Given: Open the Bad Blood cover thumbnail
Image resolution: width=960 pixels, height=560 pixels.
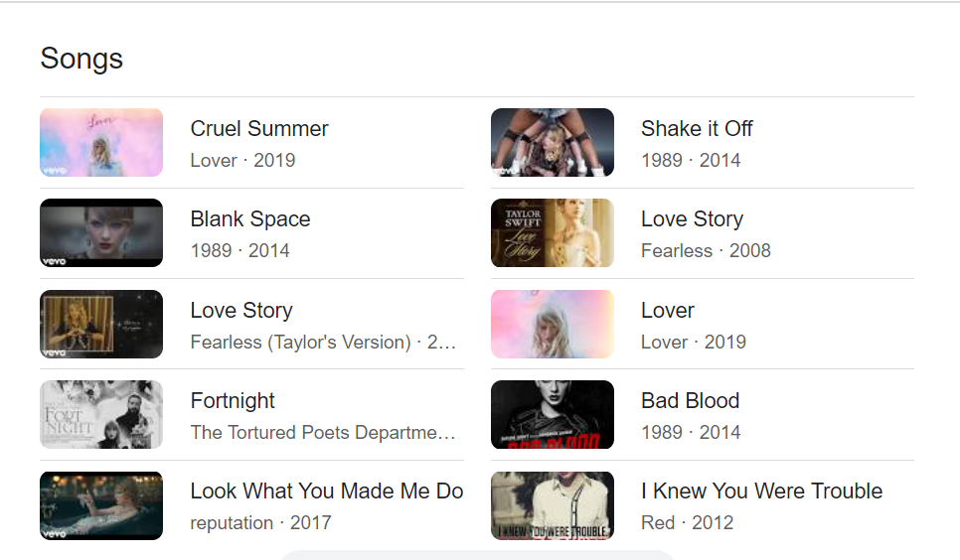Looking at the screenshot, I should coord(553,415).
